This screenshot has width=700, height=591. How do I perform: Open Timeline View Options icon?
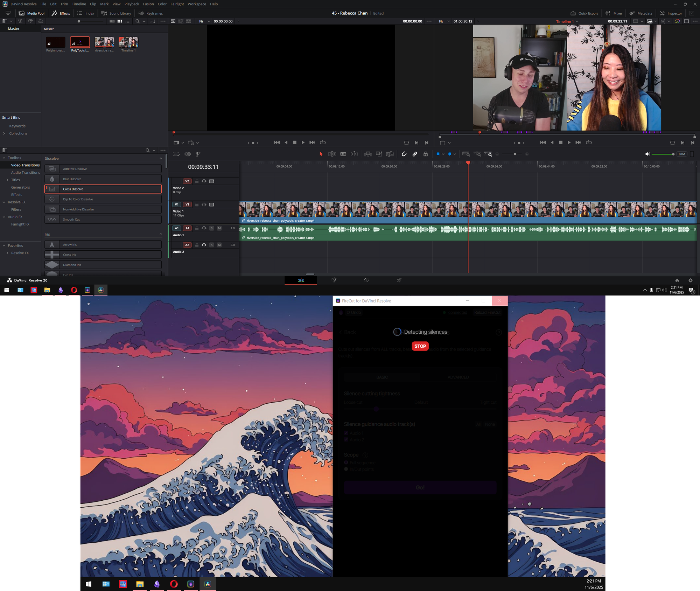176,154
